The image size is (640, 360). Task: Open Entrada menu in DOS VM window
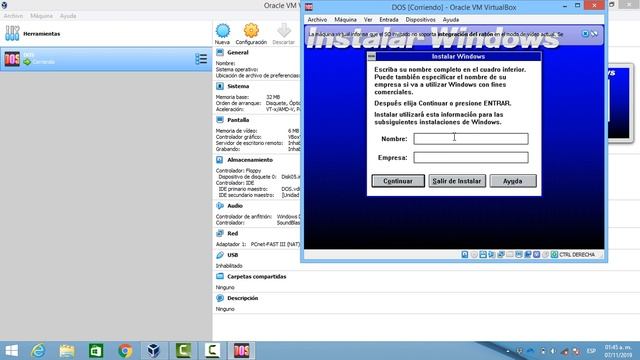[x=389, y=20]
